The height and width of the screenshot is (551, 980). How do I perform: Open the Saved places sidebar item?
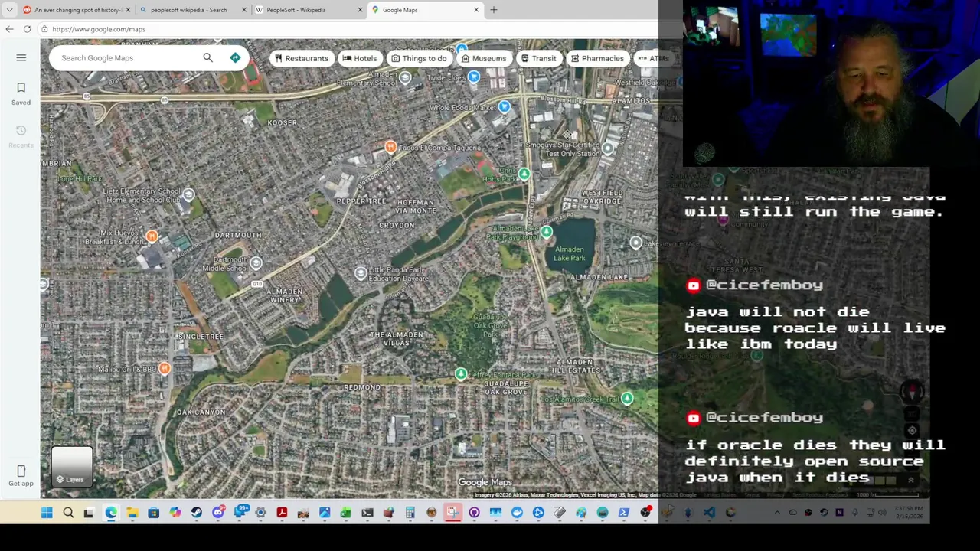tap(21, 93)
